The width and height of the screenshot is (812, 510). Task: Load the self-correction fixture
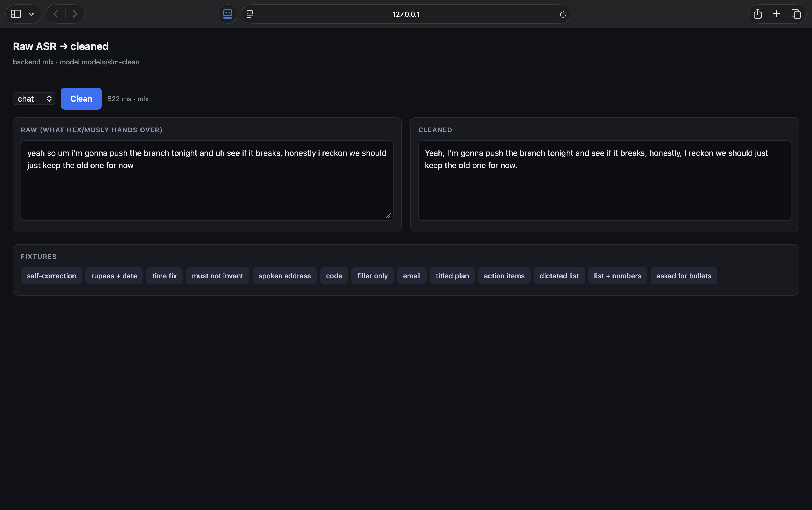pyautogui.click(x=52, y=276)
